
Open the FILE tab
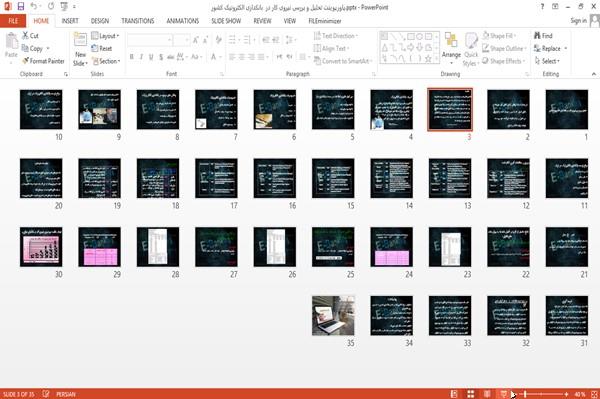coord(13,21)
